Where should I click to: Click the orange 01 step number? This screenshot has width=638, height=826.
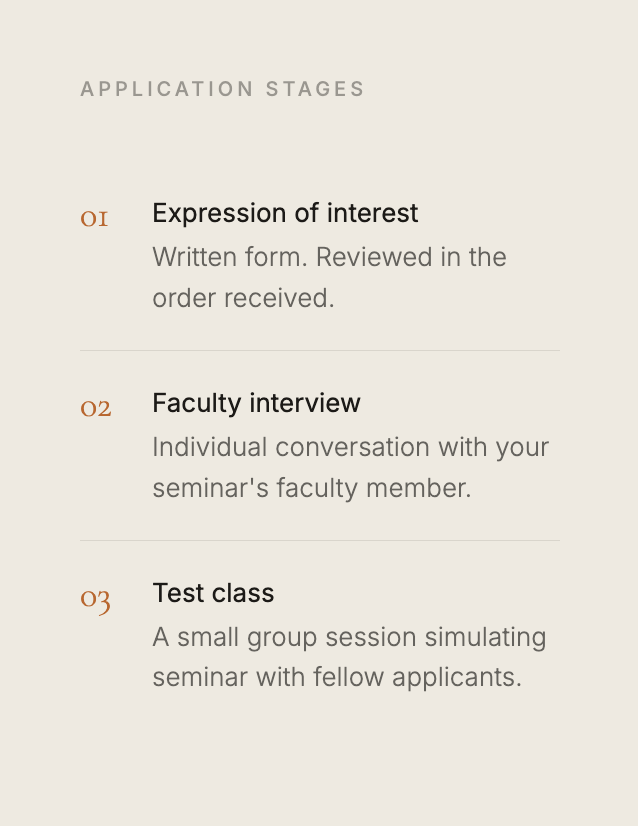[94, 219]
